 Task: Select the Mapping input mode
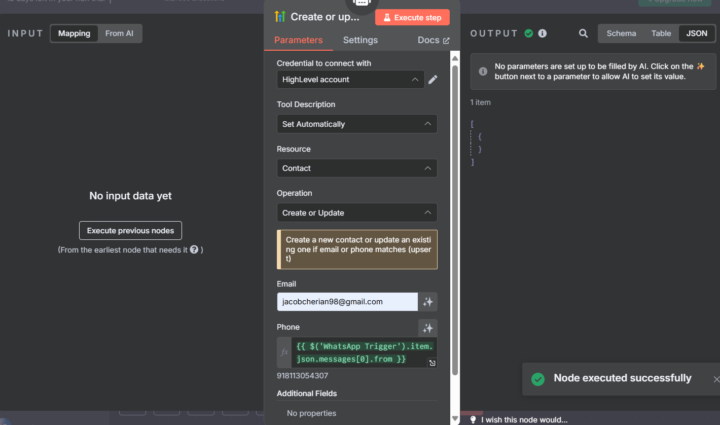point(74,34)
